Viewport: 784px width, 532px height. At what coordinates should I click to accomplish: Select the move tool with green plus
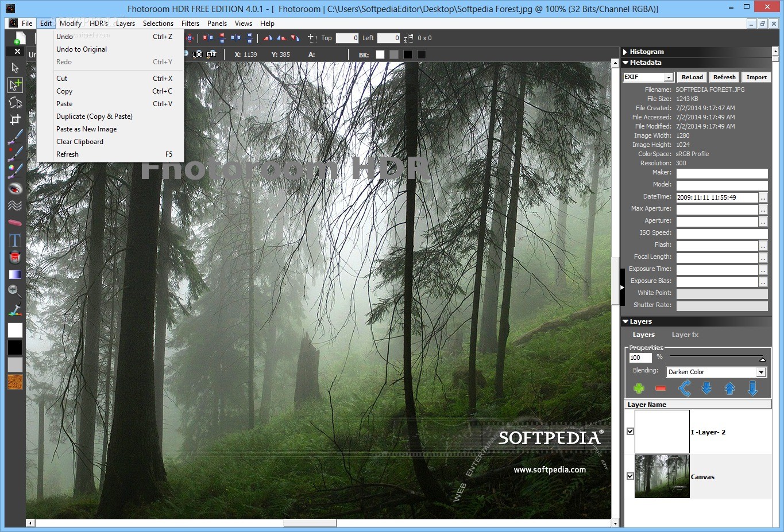coord(15,85)
